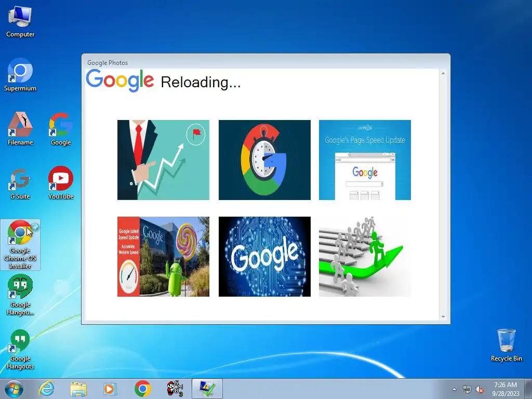Image resolution: width=532 pixels, height=399 pixels.
Task: Open the SMB3 Mario taskbar icon
Action: coord(175,389)
